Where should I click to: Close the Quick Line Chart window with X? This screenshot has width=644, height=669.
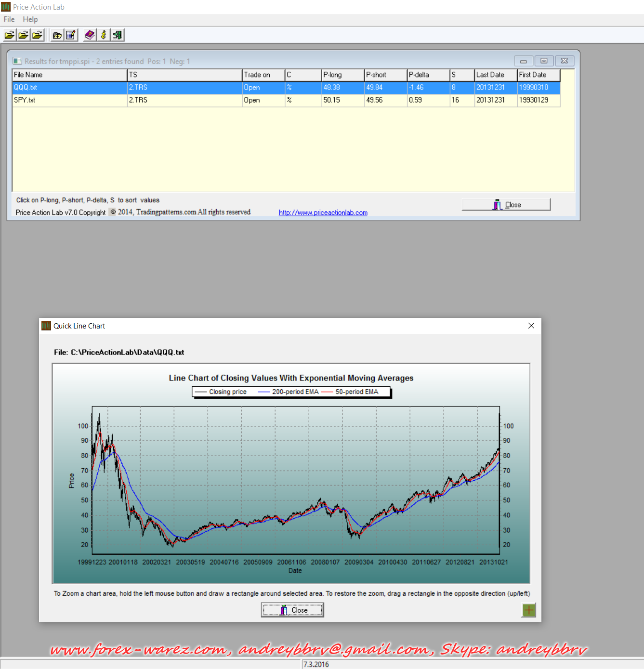coord(531,326)
